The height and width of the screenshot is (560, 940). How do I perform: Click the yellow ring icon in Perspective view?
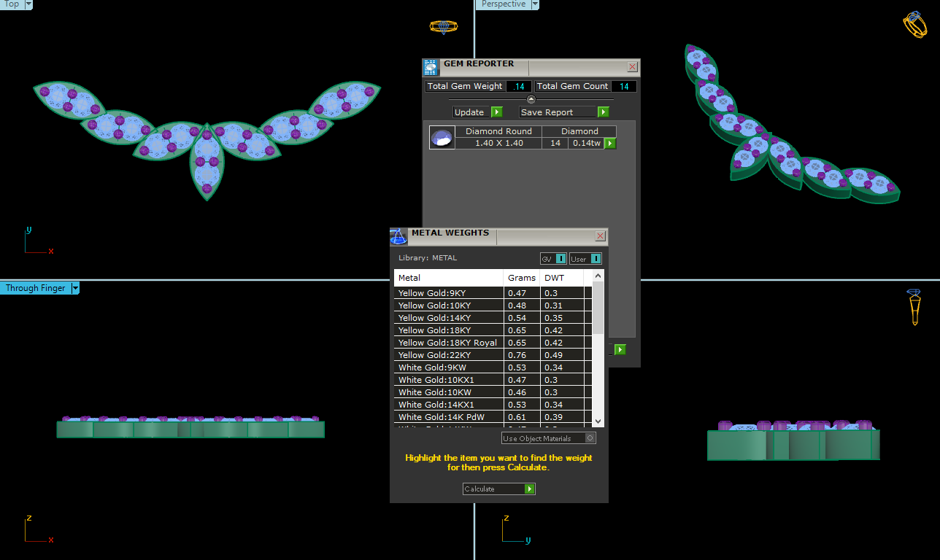(x=914, y=24)
